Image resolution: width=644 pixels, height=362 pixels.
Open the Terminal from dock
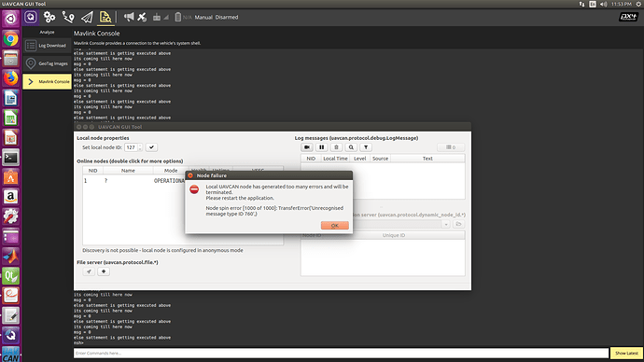click(x=10, y=157)
